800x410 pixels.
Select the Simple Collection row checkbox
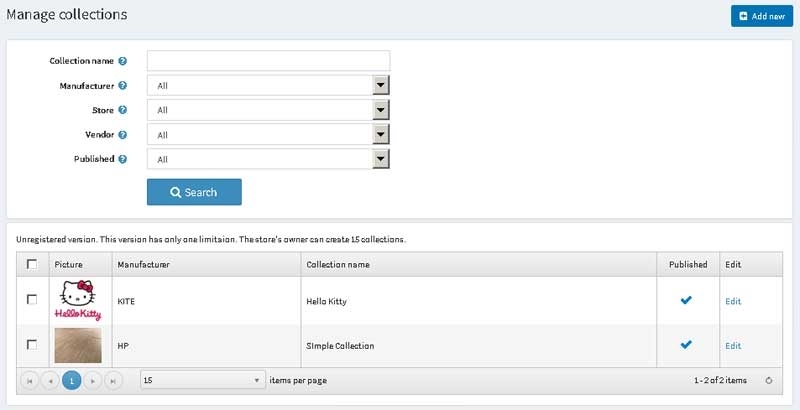click(32, 345)
